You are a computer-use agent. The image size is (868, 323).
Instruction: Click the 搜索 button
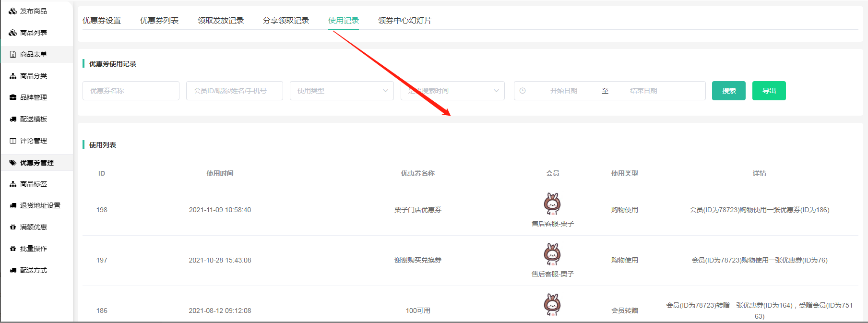click(728, 91)
